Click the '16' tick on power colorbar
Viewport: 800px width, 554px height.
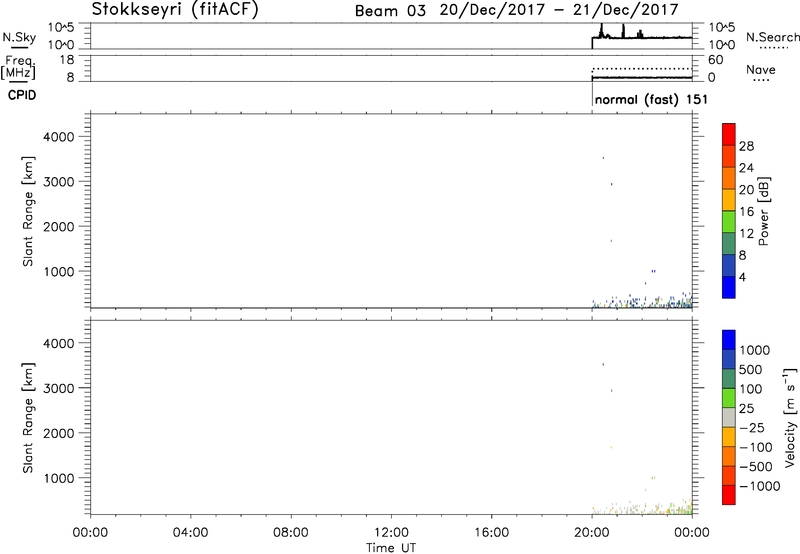coord(746,212)
